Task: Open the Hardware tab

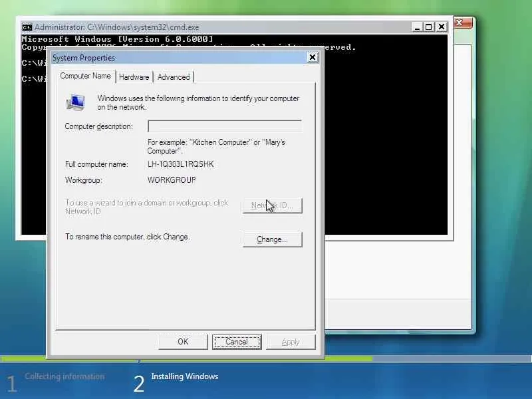Action: (134, 77)
